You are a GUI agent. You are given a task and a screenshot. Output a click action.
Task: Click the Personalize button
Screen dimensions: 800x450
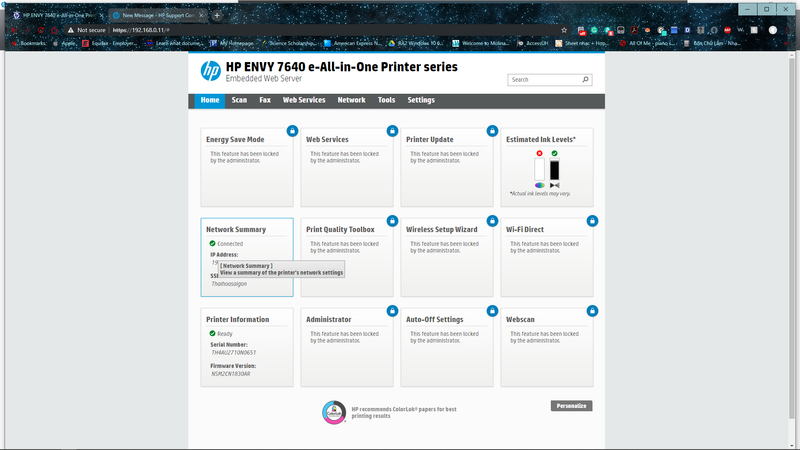(x=571, y=406)
